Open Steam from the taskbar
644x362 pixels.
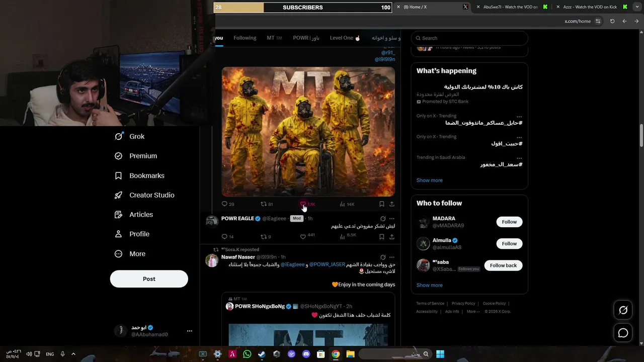(x=262, y=354)
